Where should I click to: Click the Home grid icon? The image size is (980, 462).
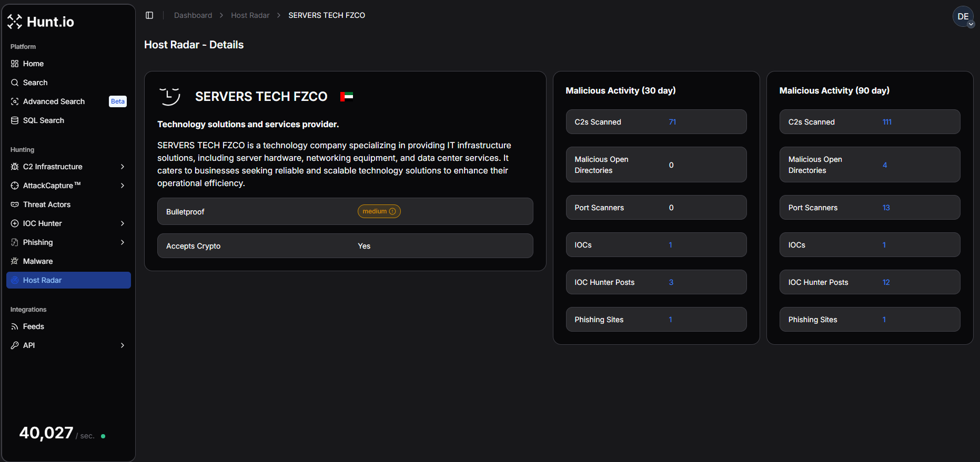(x=15, y=64)
